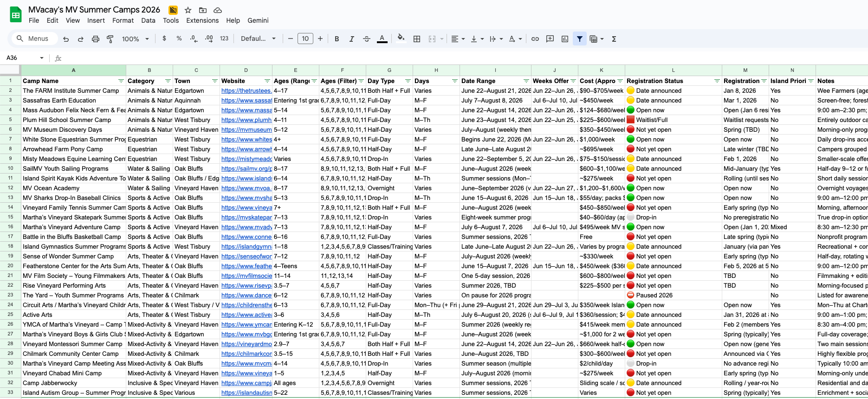This screenshot has width=868, height=399.
Task: Open the zoom level dropdown
Action: (135, 39)
